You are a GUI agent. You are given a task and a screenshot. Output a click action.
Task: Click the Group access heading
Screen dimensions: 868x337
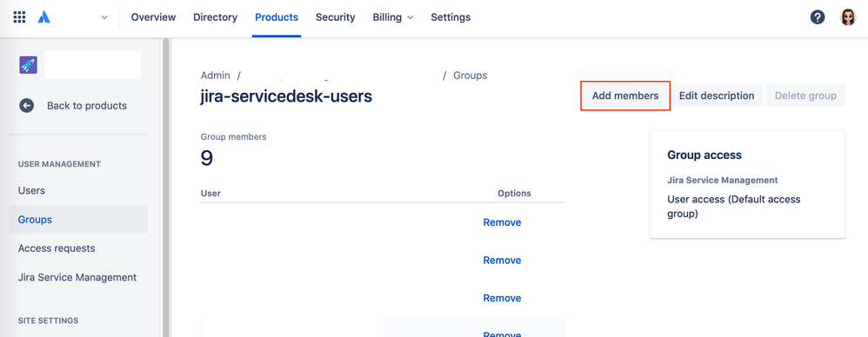704,155
